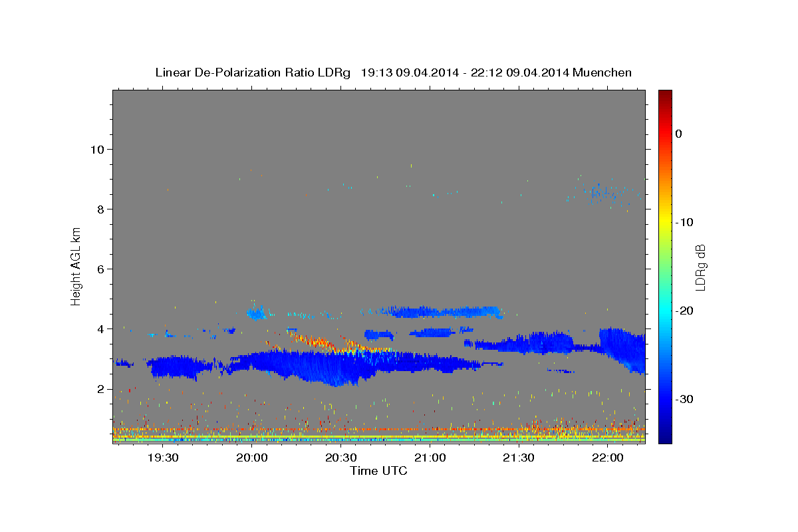This screenshot has height=532, width=798.
Task: Click the 'Time UTC' x-axis label
Action: [x=378, y=471]
